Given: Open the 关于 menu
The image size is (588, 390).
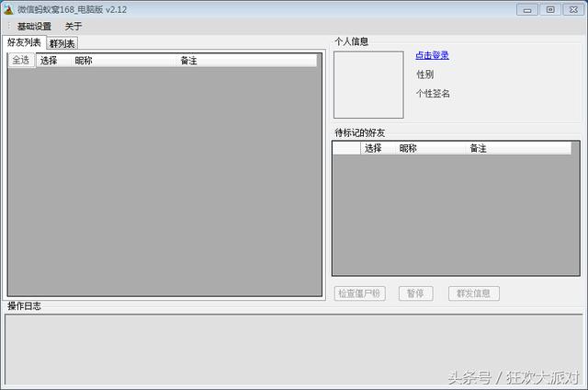Looking at the screenshot, I should tap(73, 27).
